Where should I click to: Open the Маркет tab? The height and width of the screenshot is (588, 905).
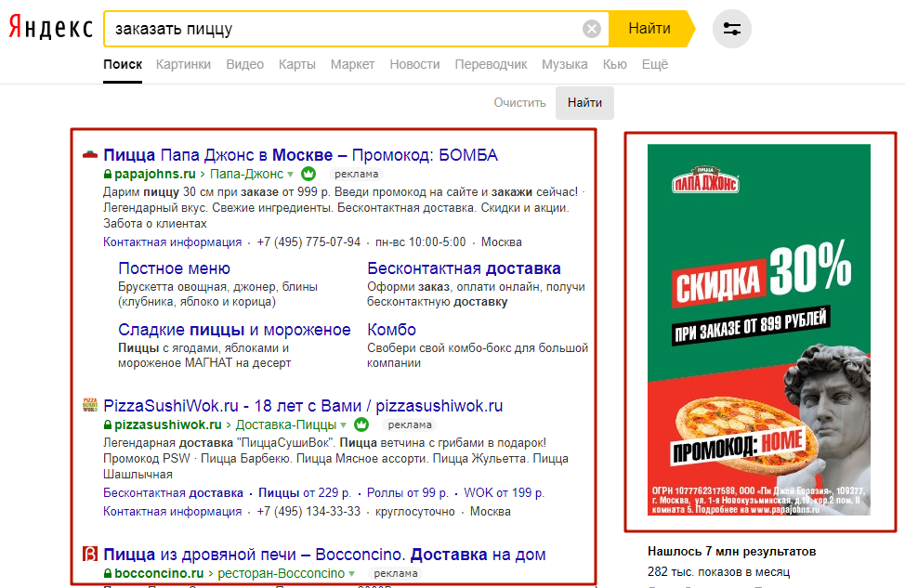(x=353, y=65)
